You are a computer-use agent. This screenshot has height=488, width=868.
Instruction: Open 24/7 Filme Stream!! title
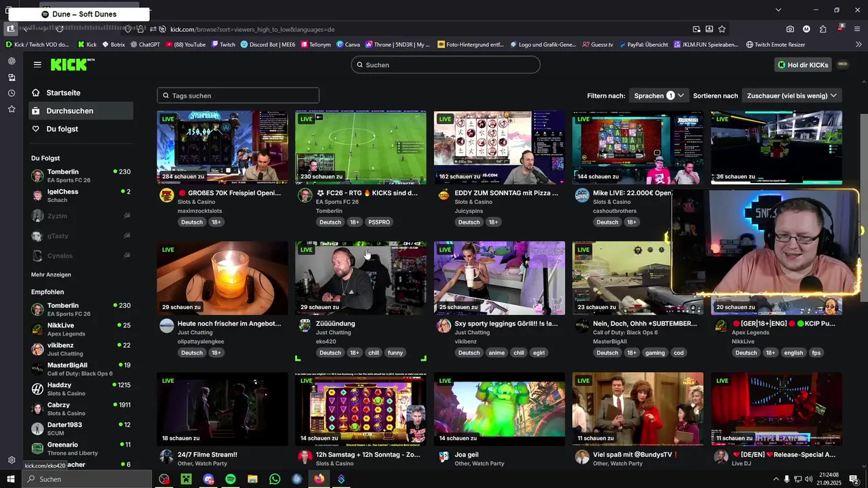tap(208, 455)
